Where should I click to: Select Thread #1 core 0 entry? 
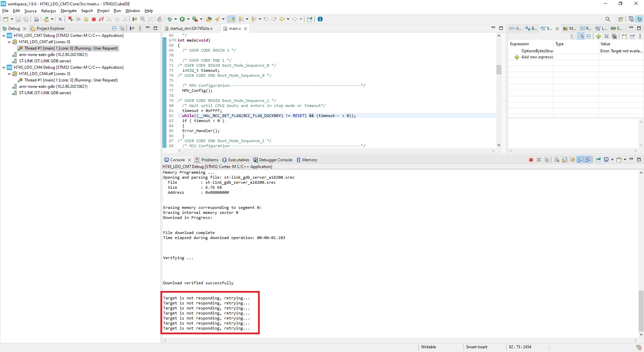(68, 48)
